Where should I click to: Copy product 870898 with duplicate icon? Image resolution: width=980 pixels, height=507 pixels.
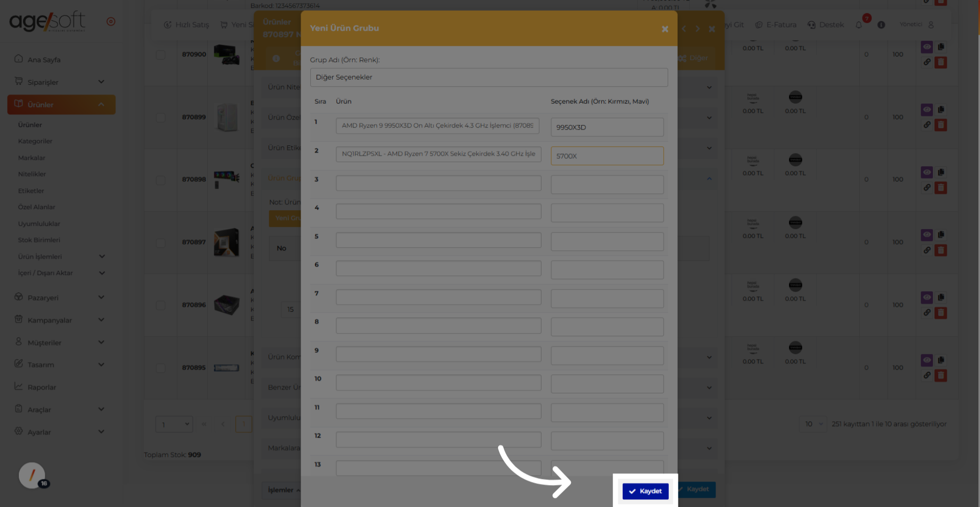click(941, 172)
